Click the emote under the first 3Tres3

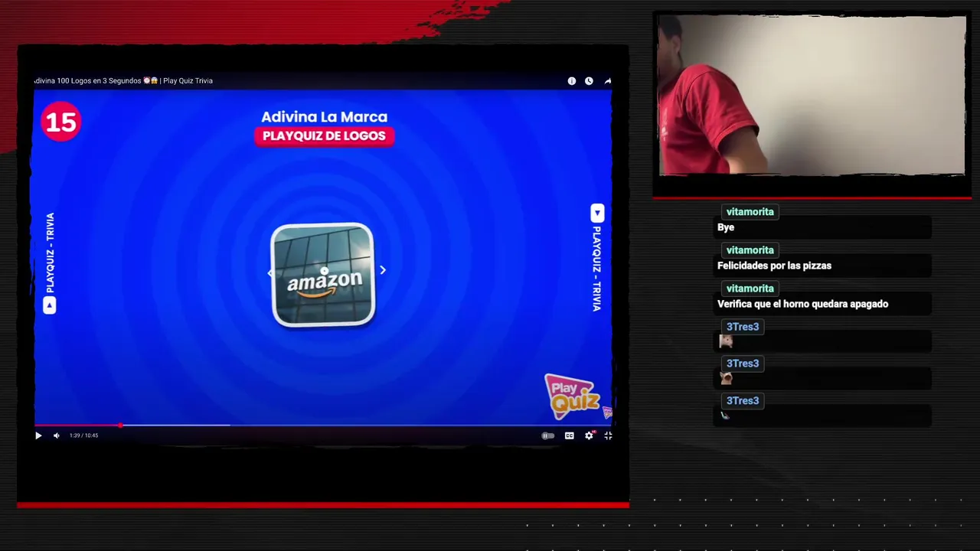pos(726,341)
